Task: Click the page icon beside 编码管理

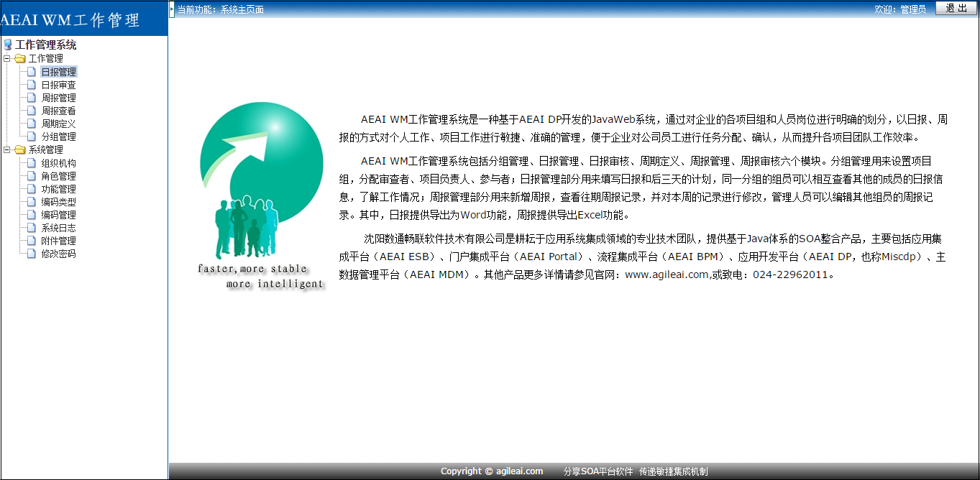Action: point(32,215)
